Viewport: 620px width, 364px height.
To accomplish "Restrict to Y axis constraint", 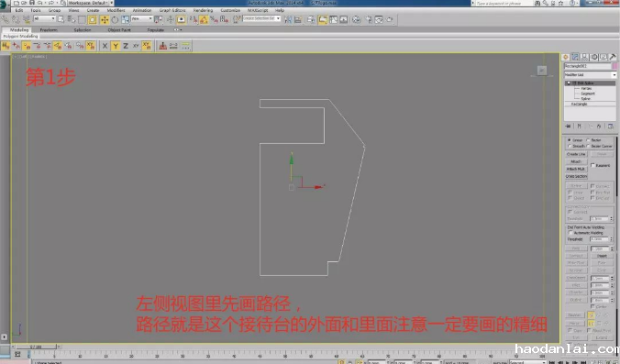I will [115, 46].
